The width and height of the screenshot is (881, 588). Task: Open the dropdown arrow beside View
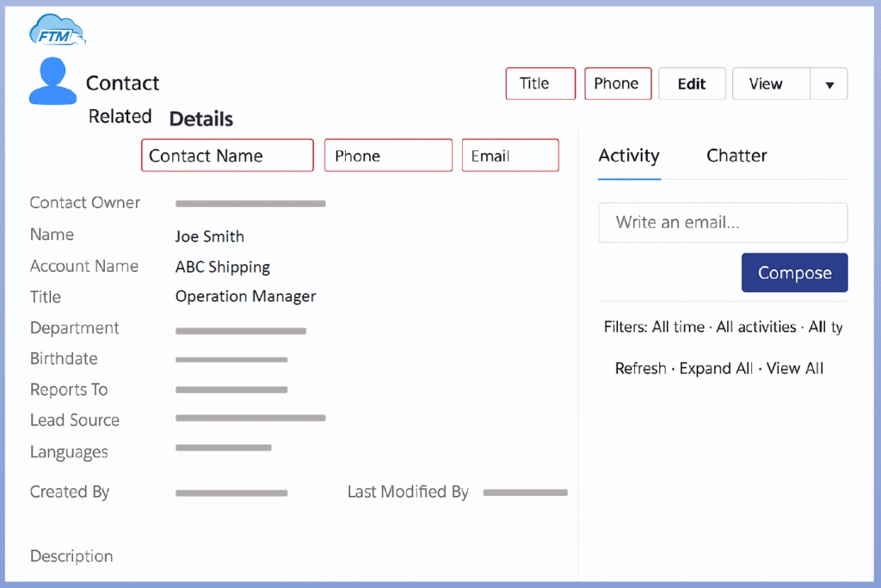[x=829, y=84]
